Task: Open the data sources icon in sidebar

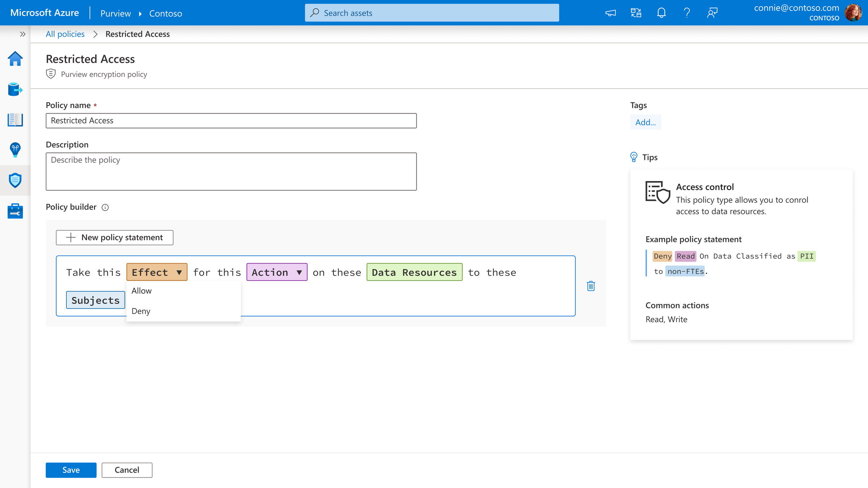Action: point(15,89)
